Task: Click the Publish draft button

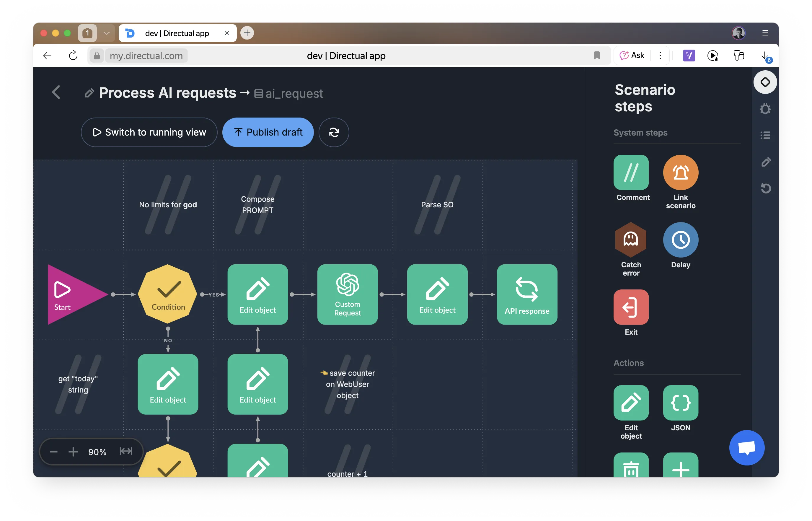Action: (x=268, y=132)
